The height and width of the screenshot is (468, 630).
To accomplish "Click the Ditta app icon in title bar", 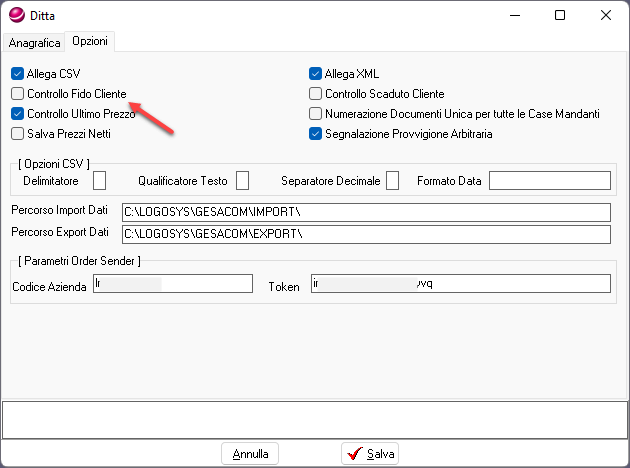I will point(17,16).
